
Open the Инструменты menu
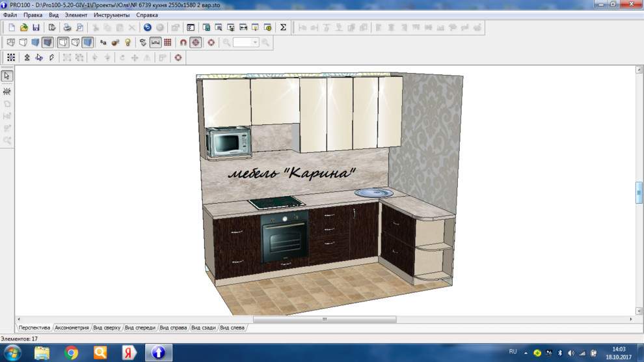111,14
